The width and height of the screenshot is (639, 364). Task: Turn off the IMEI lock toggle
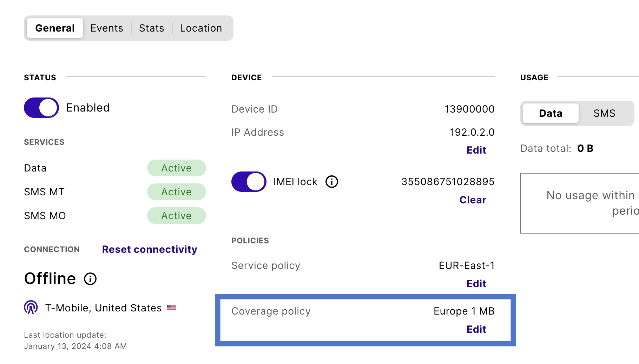pos(249,182)
